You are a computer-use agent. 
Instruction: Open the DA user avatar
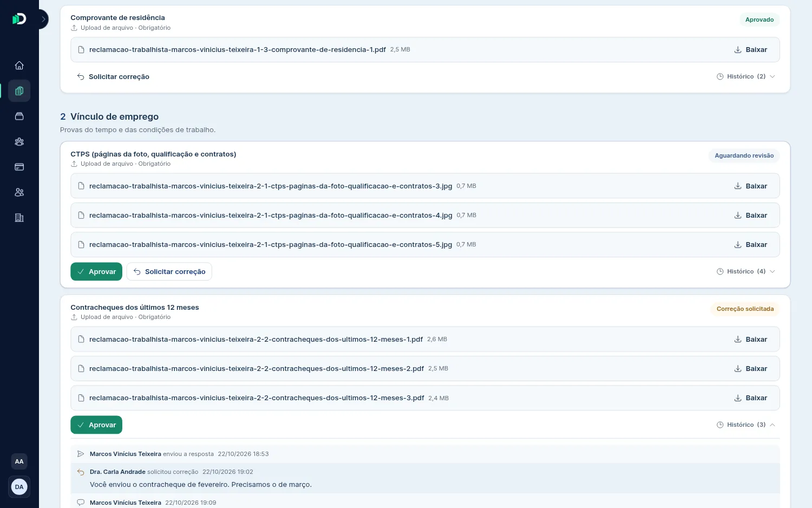(19, 487)
